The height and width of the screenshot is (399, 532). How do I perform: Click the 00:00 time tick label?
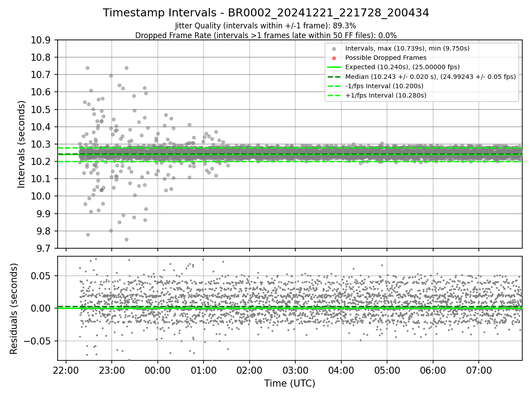point(158,370)
